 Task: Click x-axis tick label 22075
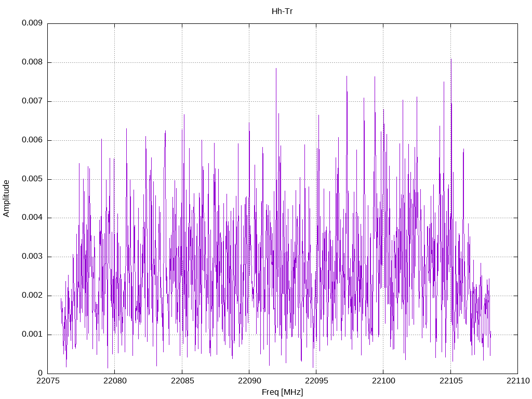(x=47, y=381)
